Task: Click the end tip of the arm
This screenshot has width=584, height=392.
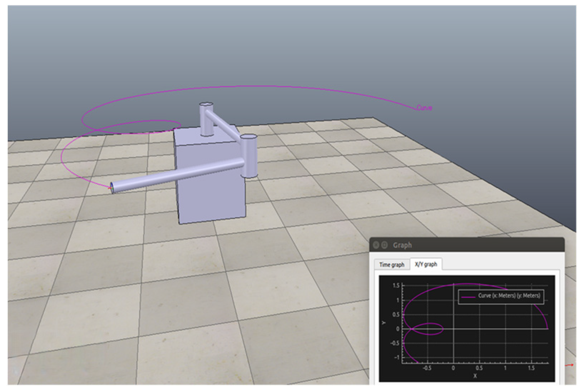Action: [112, 188]
